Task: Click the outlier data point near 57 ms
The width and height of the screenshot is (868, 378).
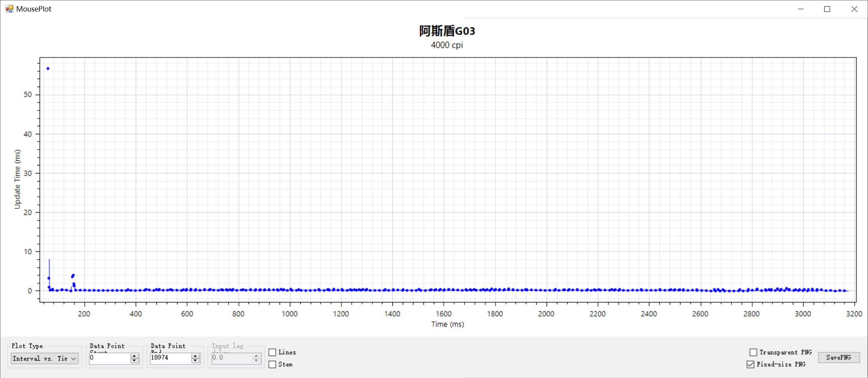Action: pyautogui.click(x=48, y=69)
